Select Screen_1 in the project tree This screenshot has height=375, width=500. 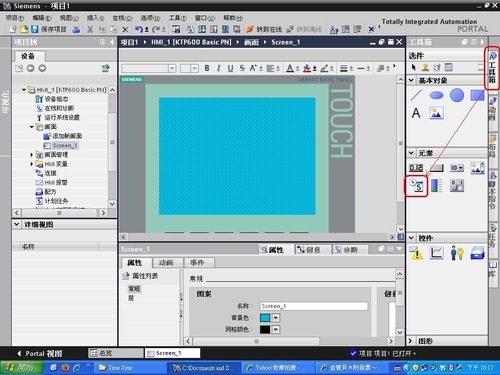click(x=61, y=145)
